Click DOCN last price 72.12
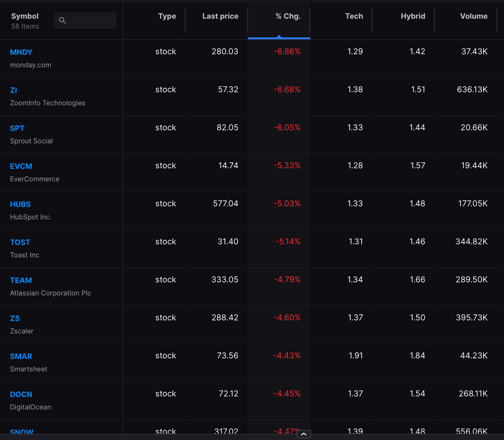This screenshot has height=440, width=504. pos(228,394)
